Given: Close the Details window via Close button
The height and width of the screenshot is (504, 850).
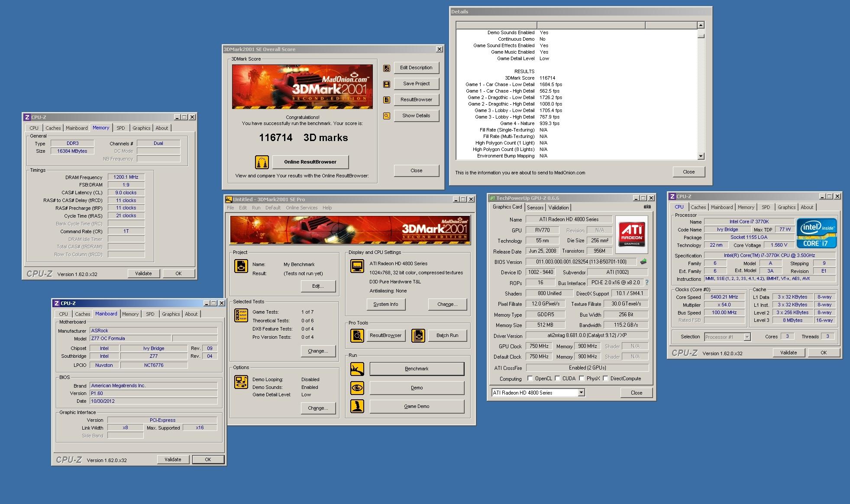Looking at the screenshot, I should click(688, 172).
